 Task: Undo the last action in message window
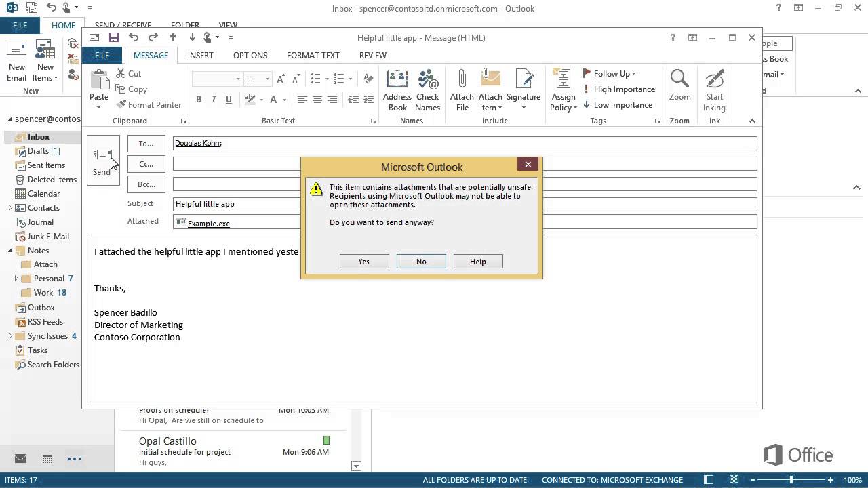[x=134, y=37]
